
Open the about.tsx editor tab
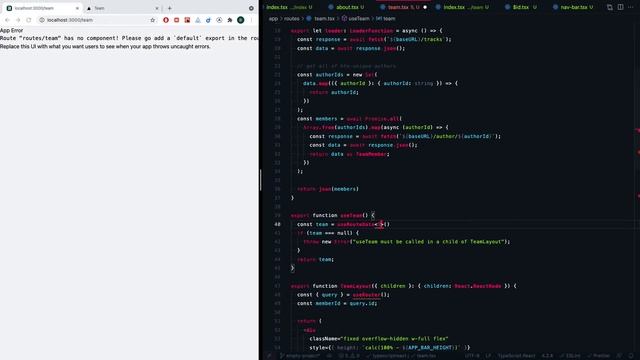pos(347,7)
